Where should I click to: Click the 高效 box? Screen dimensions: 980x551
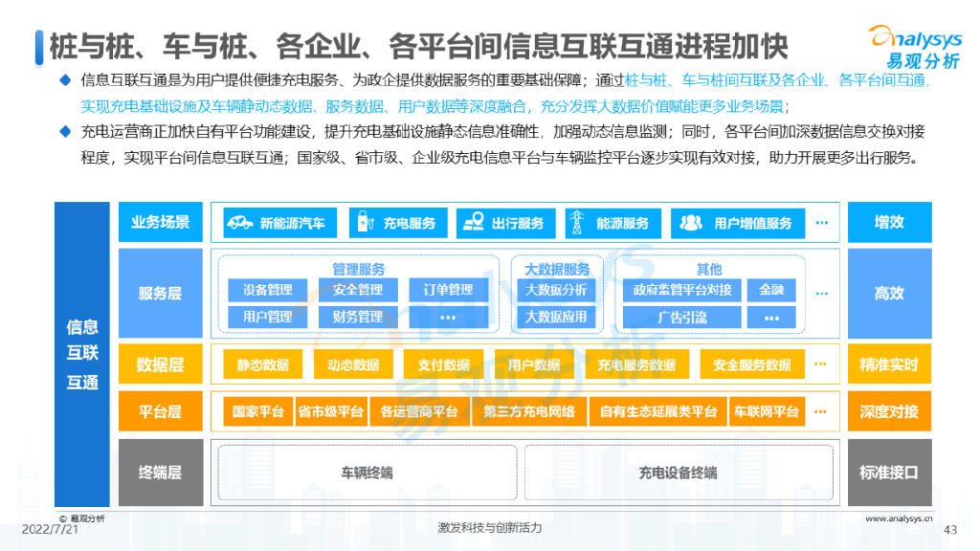pyautogui.click(x=889, y=293)
